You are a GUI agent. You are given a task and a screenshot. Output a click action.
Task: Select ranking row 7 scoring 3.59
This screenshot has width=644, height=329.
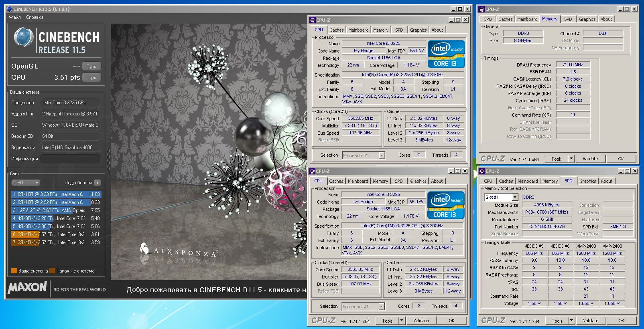click(x=56, y=242)
